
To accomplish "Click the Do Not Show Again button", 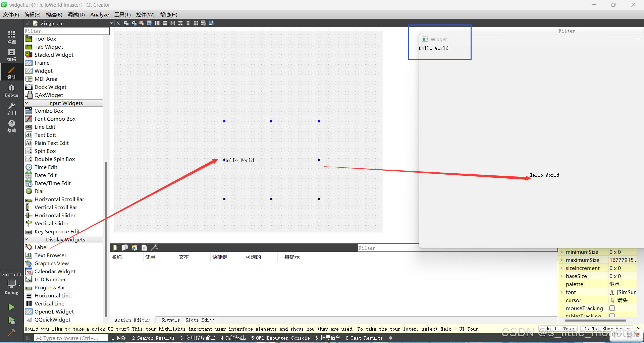I will tap(606, 329).
